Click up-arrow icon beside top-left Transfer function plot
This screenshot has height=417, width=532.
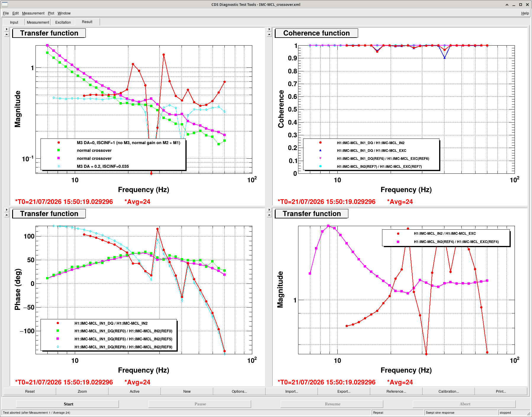[7, 34]
